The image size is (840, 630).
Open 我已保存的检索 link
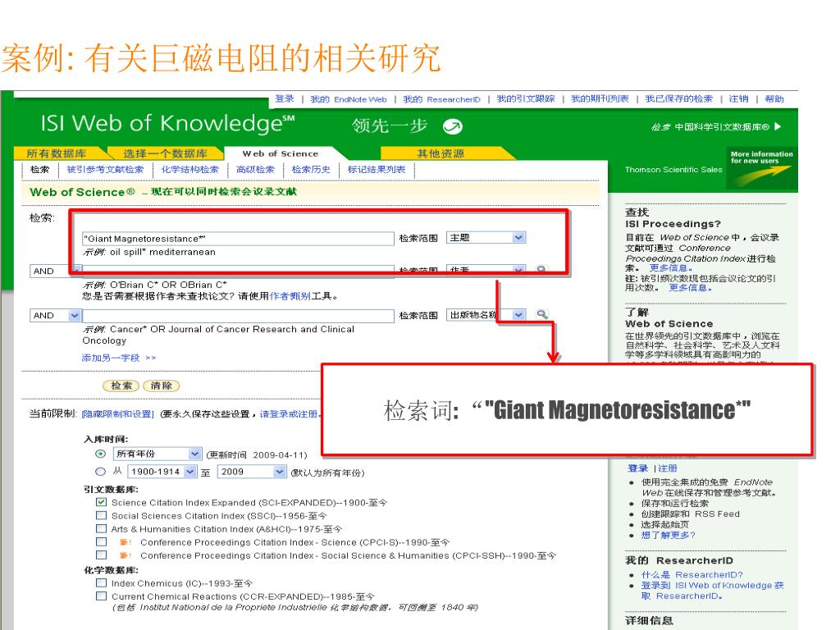pos(678,98)
